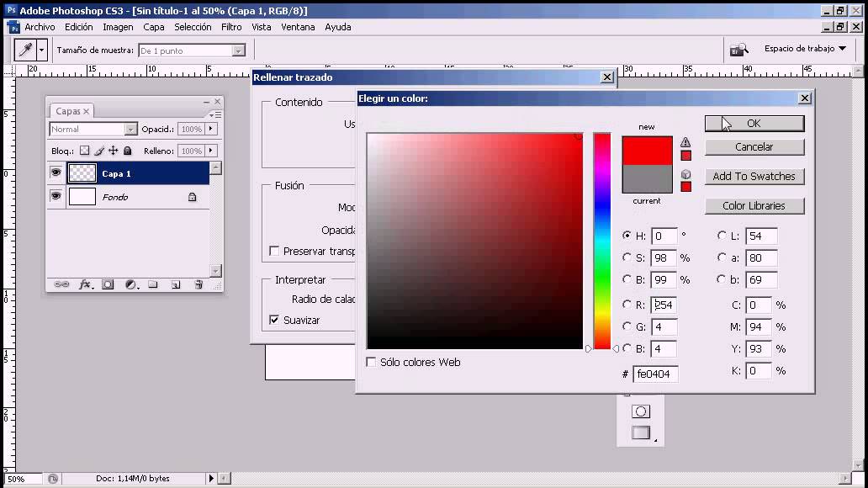Open the Archivo menu
This screenshot has height=488, width=868.
pos(40,27)
